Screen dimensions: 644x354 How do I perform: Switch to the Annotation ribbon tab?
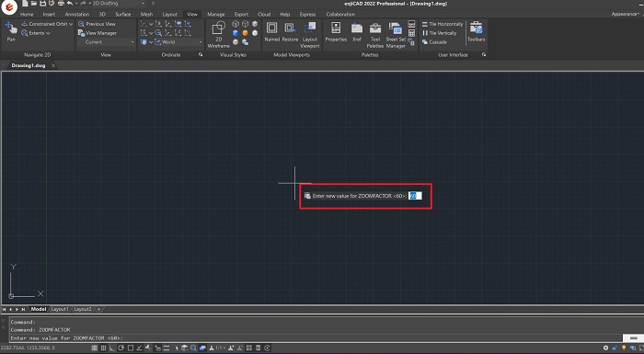pos(76,14)
